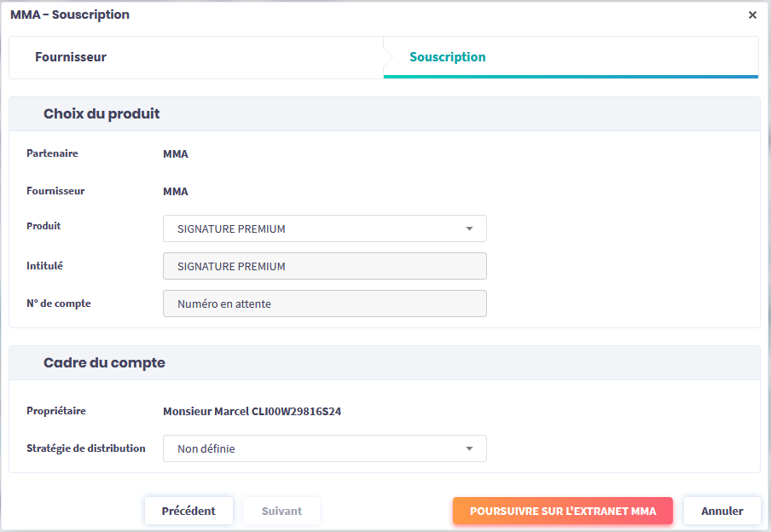Image resolution: width=771 pixels, height=532 pixels.
Task: Click the Choix du produit section header
Action: coord(101,113)
